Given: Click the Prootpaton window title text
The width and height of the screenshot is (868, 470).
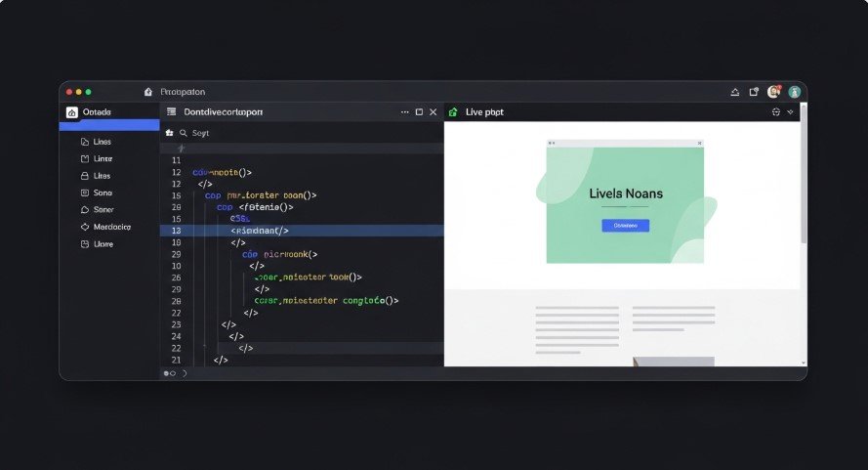Looking at the screenshot, I should point(183,92).
